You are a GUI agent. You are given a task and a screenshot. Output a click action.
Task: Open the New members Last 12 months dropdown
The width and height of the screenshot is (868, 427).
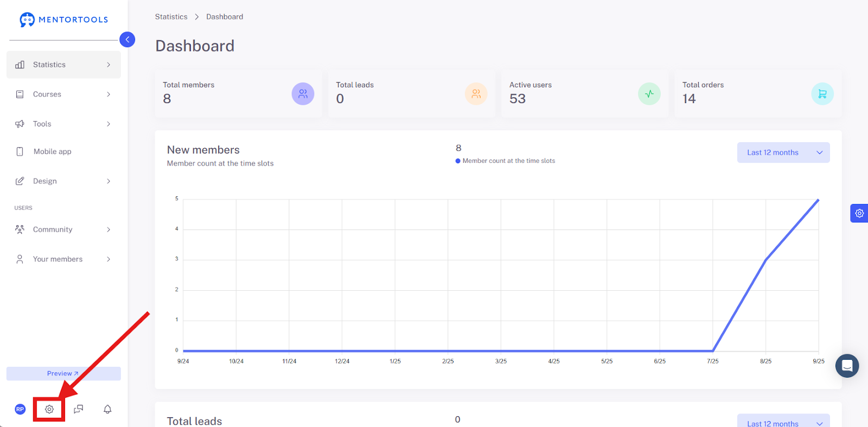coord(783,152)
